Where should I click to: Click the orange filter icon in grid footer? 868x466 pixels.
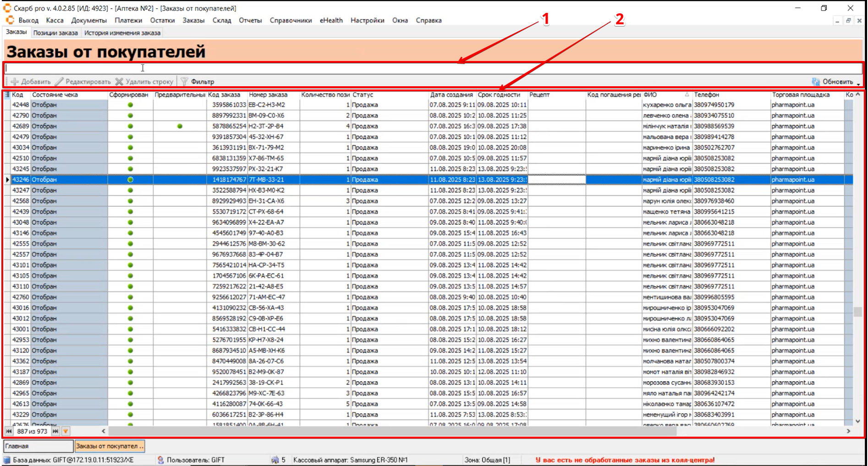click(66, 431)
